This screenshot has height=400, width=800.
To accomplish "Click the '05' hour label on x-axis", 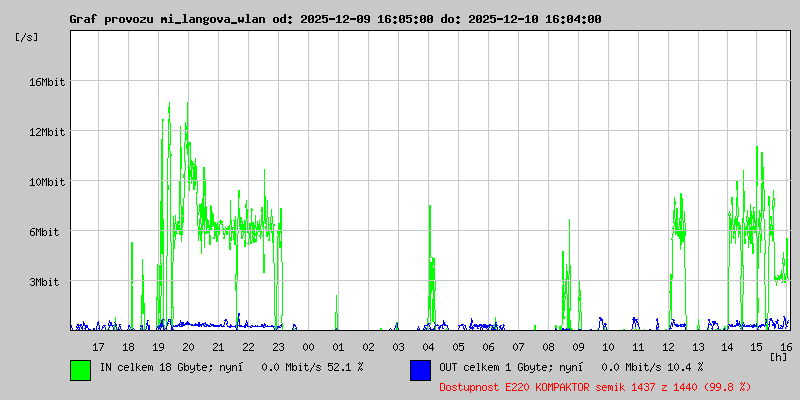I will (x=458, y=347).
